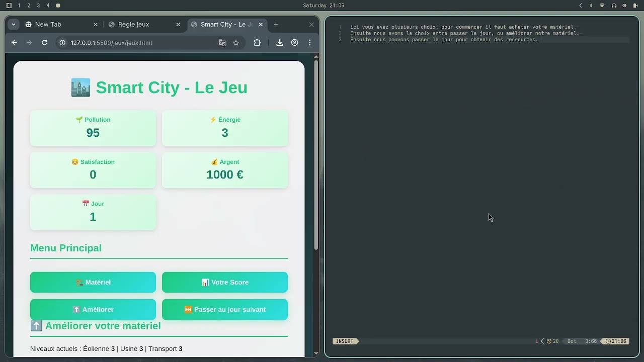Image resolution: width=644 pixels, height=362 pixels.
Task: Click the top-left workspace overview icon
Action: (x=9, y=6)
